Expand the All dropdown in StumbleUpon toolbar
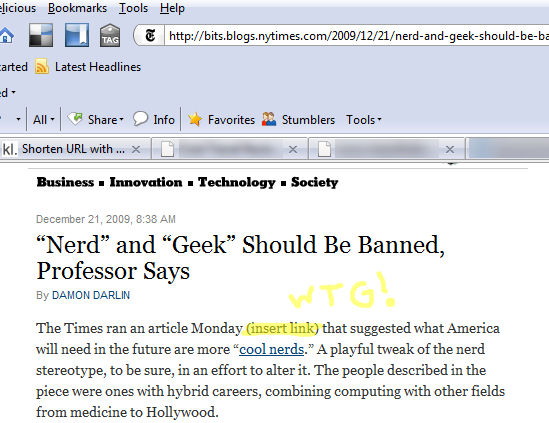 coord(44,120)
